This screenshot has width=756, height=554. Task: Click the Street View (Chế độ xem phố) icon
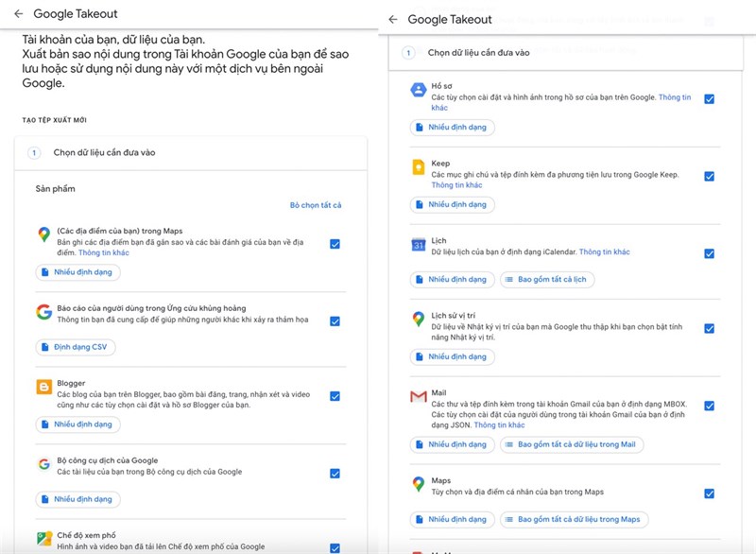(43, 539)
